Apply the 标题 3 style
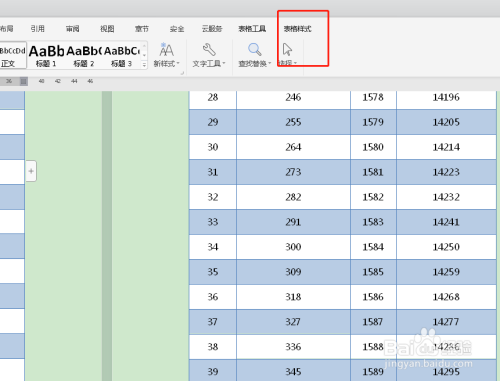Screen dimensions: 500x381 (x=122, y=55)
